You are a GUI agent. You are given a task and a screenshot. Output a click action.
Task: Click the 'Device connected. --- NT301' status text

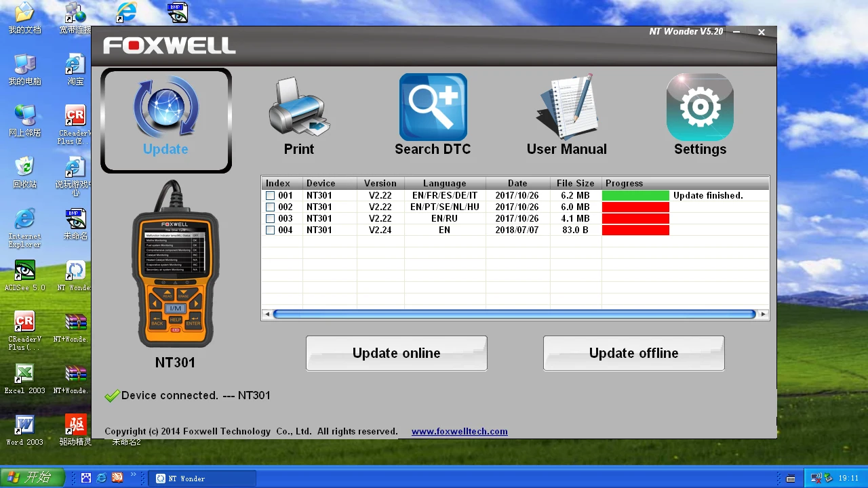coord(196,395)
